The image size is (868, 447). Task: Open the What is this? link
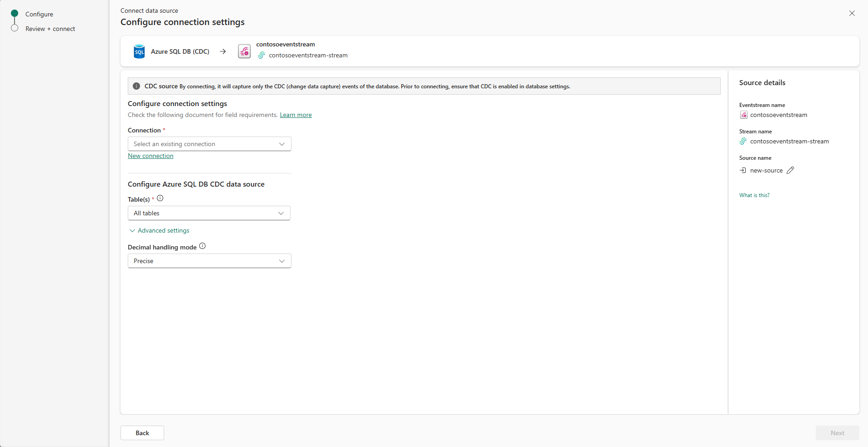pos(754,195)
